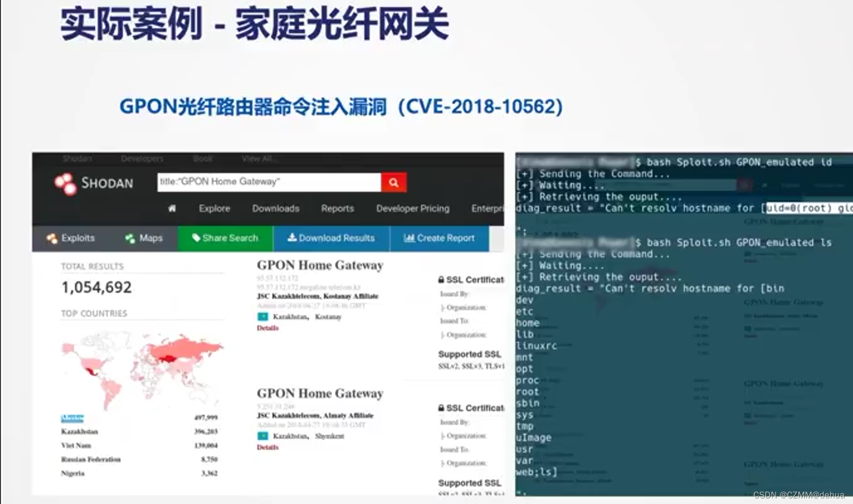Viewport: 853px width, 504px height.
Task: Open the Developer Pricing menu
Action: [412, 208]
